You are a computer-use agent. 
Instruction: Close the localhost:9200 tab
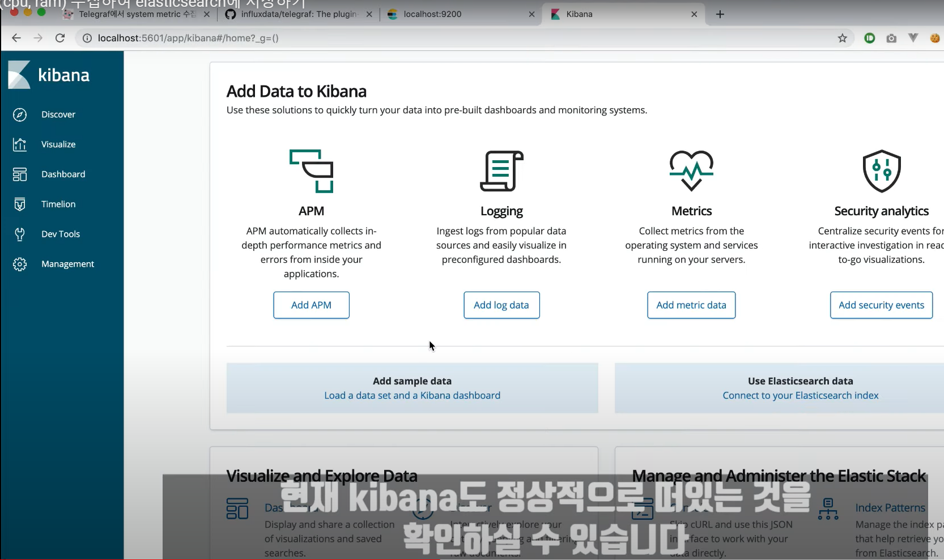pos(531,14)
